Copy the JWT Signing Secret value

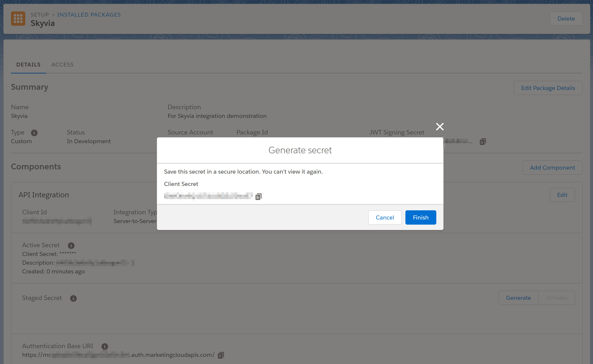pyautogui.click(x=483, y=142)
